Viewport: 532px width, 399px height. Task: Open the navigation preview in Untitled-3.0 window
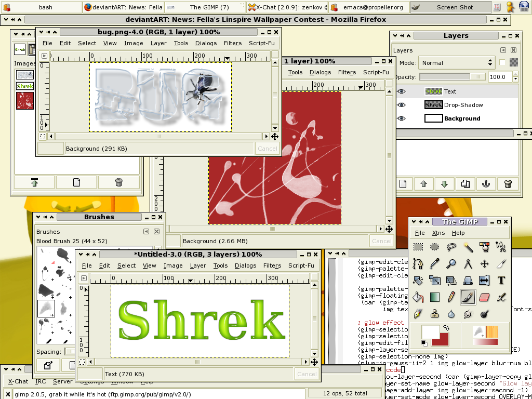314,362
